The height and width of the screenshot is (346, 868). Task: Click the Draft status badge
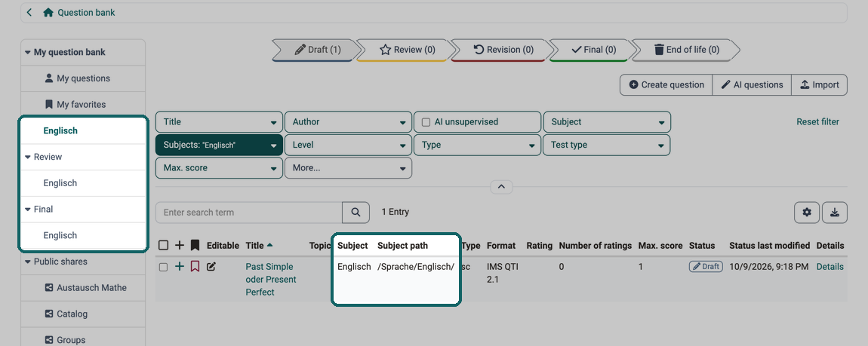[x=706, y=266]
